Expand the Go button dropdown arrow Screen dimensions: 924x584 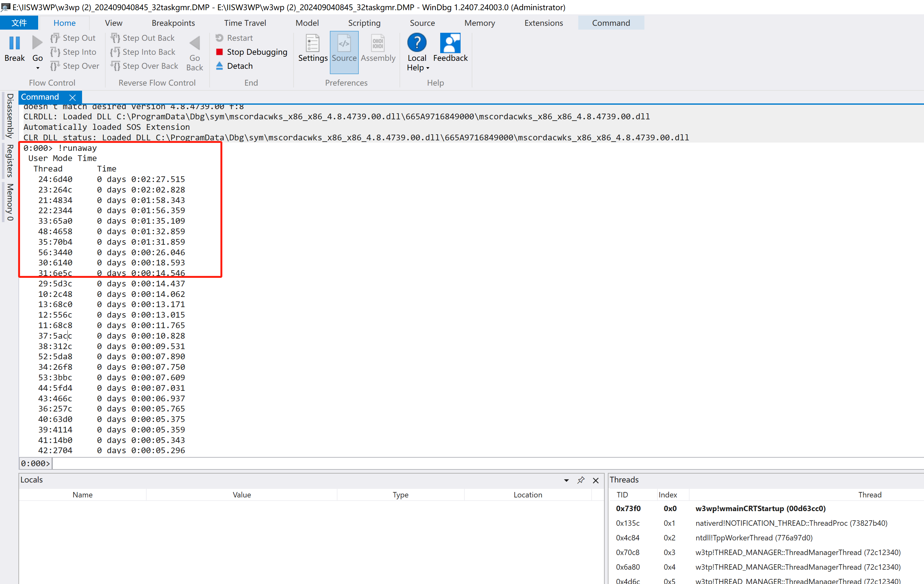38,68
